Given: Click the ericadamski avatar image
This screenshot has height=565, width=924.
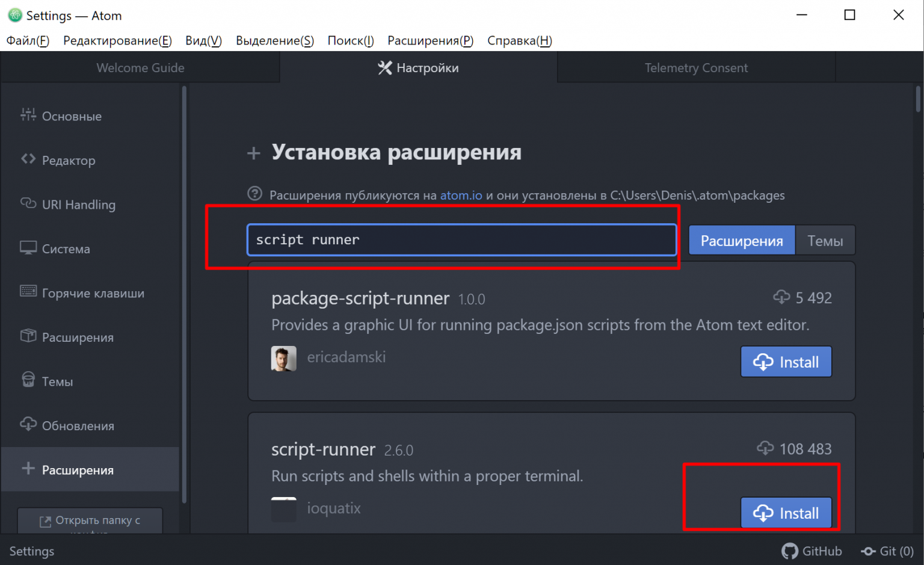Looking at the screenshot, I should pos(284,359).
